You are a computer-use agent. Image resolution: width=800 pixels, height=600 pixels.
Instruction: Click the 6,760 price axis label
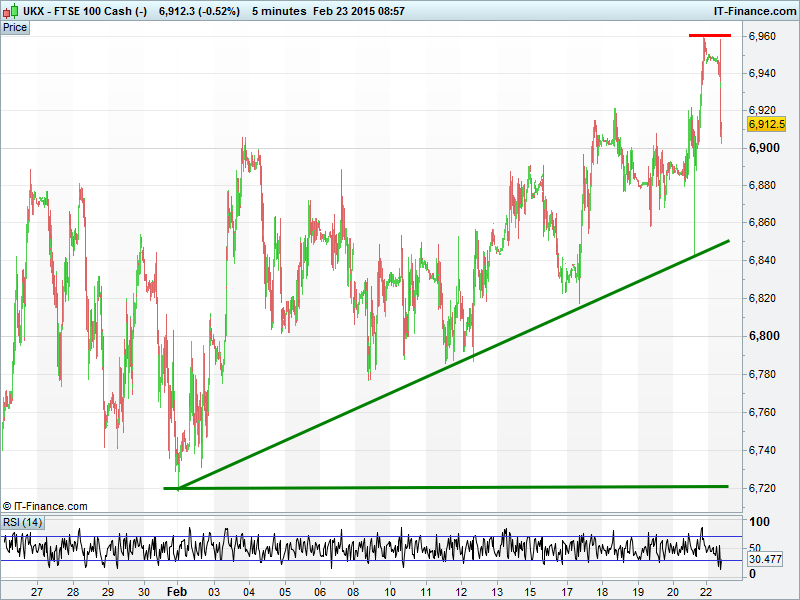(x=762, y=412)
